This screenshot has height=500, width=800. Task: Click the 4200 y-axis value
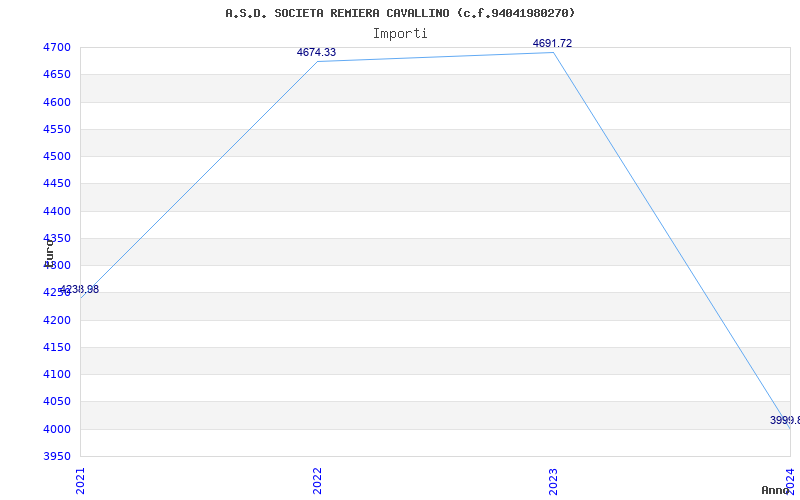pyautogui.click(x=57, y=320)
